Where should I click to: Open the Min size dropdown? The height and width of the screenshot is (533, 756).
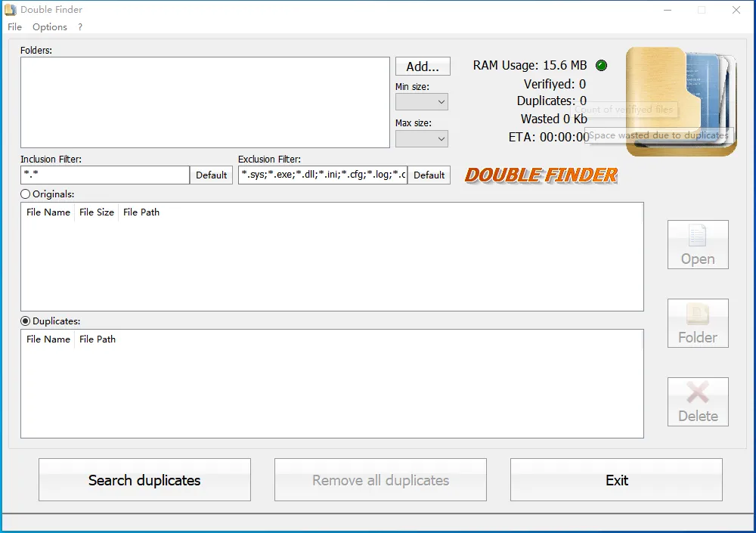[422, 102]
